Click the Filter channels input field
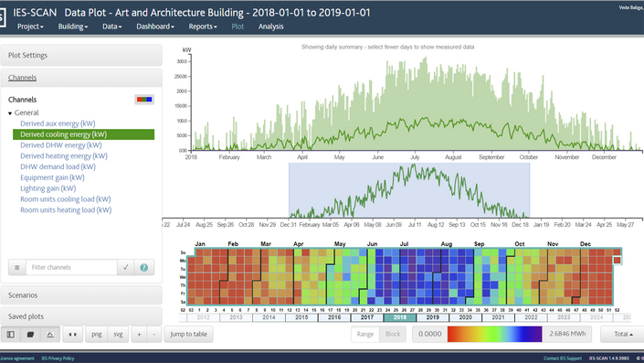Viewport: 644px width, 363px height. [x=71, y=267]
